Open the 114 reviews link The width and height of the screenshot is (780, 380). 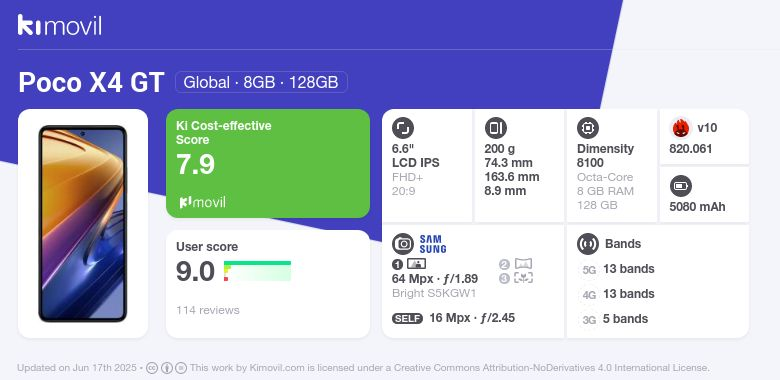point(207,310)
